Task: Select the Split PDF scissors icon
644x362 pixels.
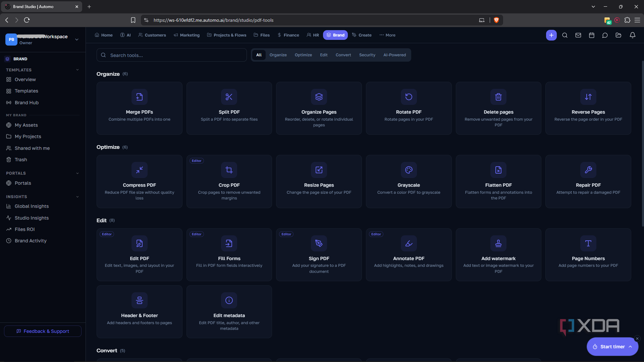Action: (229, 97)
